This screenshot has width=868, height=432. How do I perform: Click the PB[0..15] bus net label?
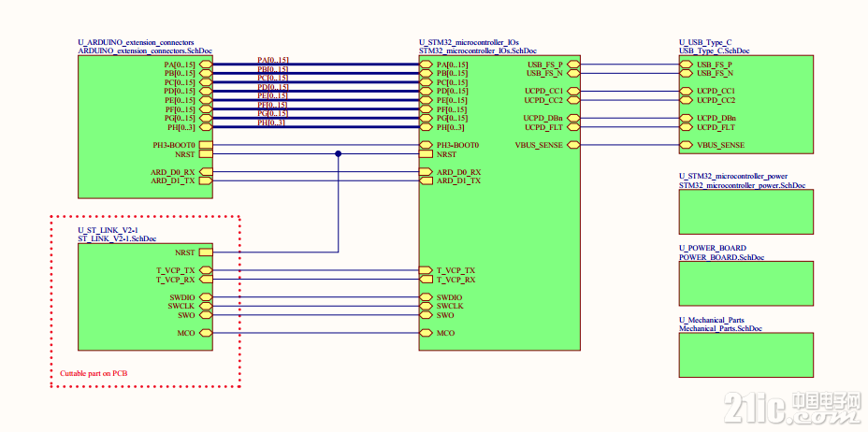[273, 69]
